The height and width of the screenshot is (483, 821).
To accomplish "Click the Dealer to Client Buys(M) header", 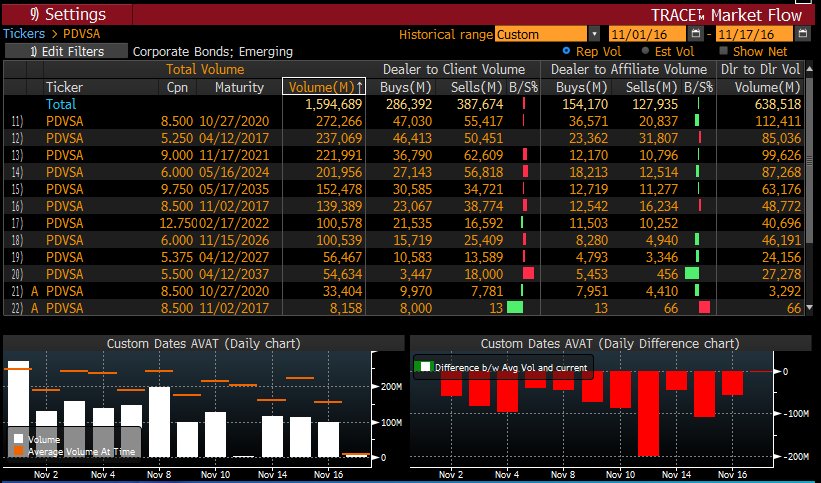I will pos(406,87).
